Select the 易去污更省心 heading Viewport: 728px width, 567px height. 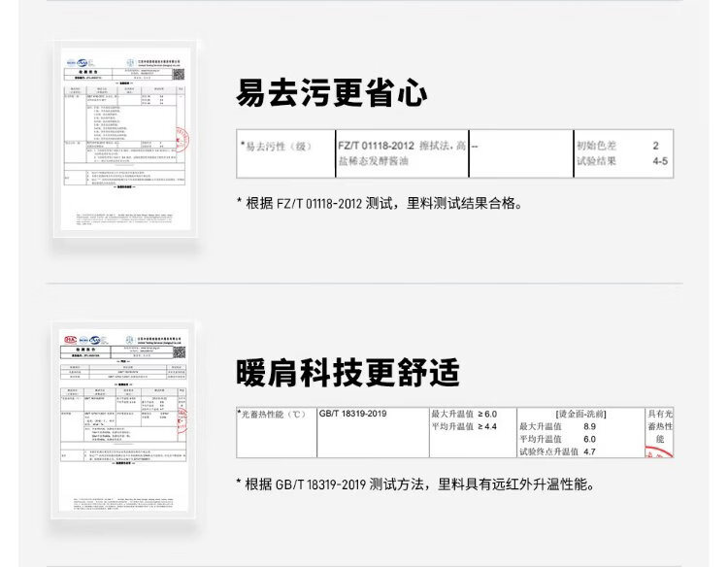tap(332, 92)
